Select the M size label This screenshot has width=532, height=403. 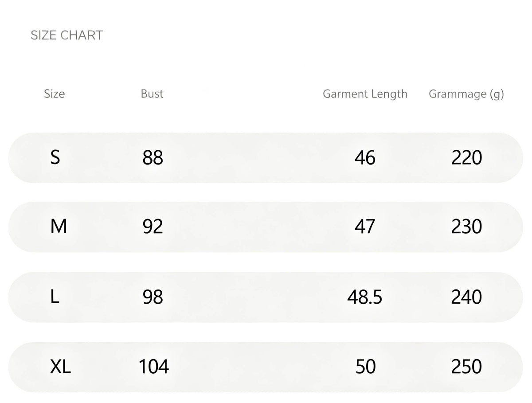point(59,227)
